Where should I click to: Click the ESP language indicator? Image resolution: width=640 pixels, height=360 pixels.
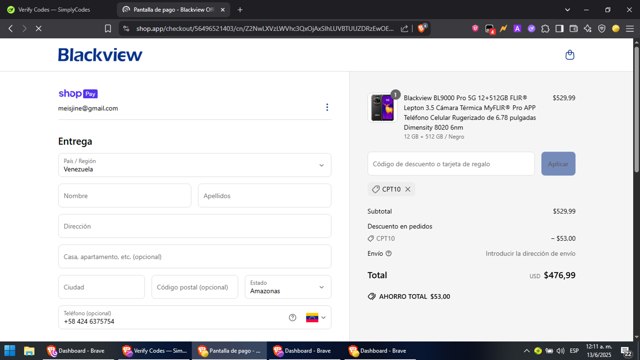tap(574, 351)
